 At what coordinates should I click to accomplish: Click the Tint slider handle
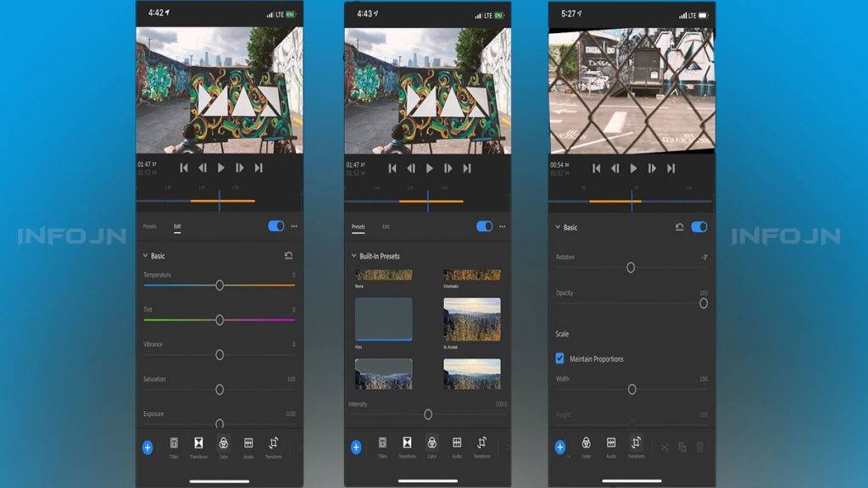tap(220, 320)
